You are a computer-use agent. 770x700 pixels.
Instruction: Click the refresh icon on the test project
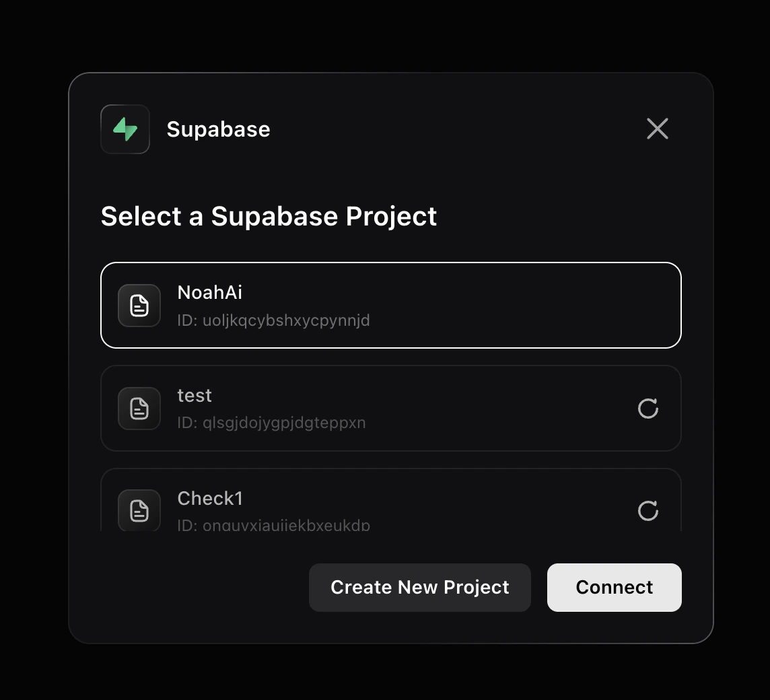click(x=647, y=408)
